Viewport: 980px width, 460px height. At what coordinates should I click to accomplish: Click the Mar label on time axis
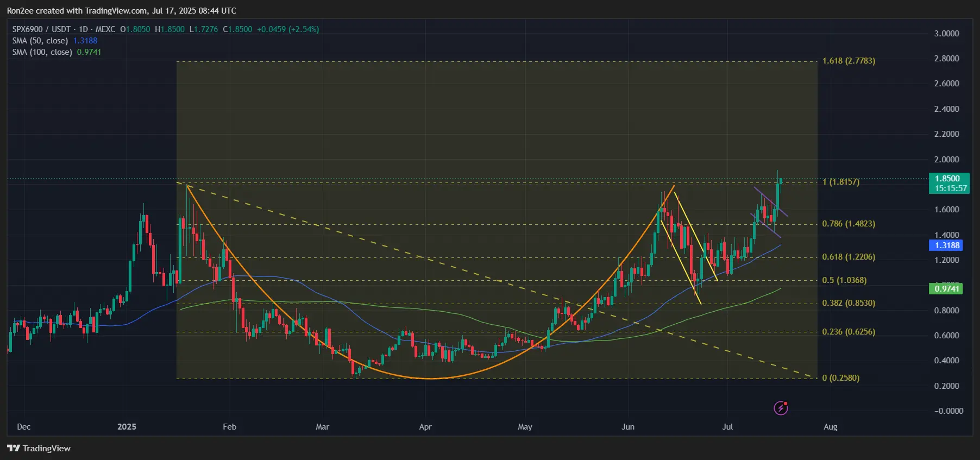(x=323, y=427)
